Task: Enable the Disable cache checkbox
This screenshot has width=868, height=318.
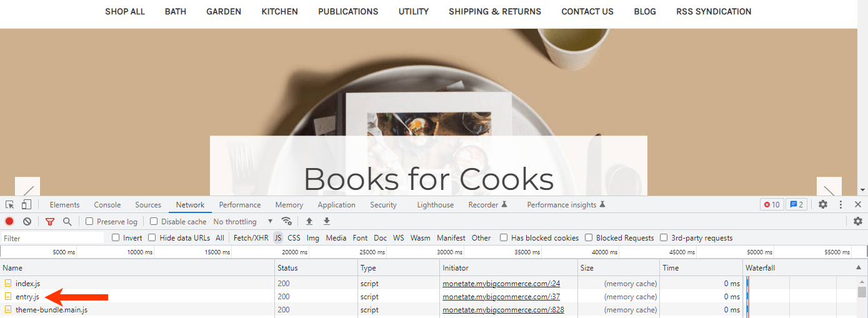Action: coord(154,221)
